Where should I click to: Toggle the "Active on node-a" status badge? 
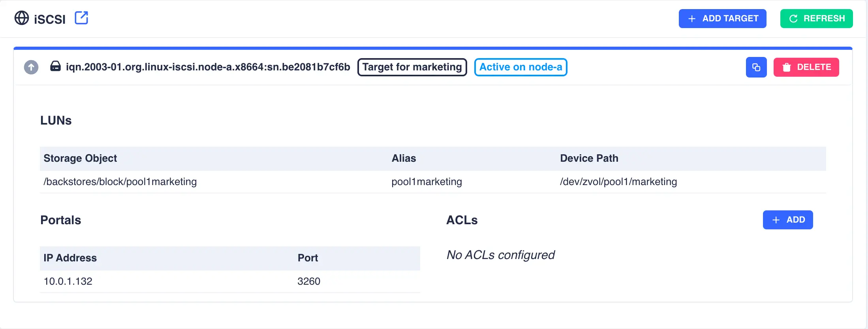(x=520, y=67)
